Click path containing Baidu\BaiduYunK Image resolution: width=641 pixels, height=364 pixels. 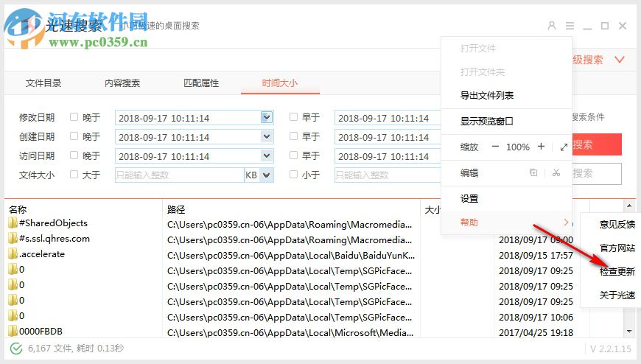[290, 256]
